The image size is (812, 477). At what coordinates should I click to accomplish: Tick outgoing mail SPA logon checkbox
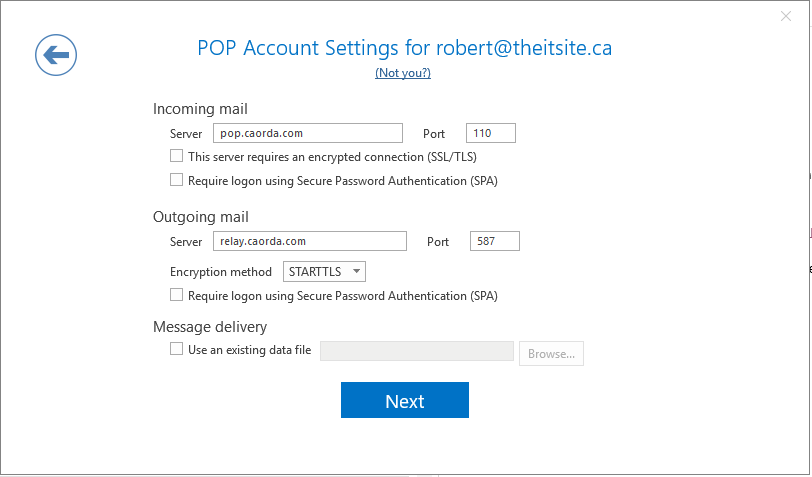point(177,295)
